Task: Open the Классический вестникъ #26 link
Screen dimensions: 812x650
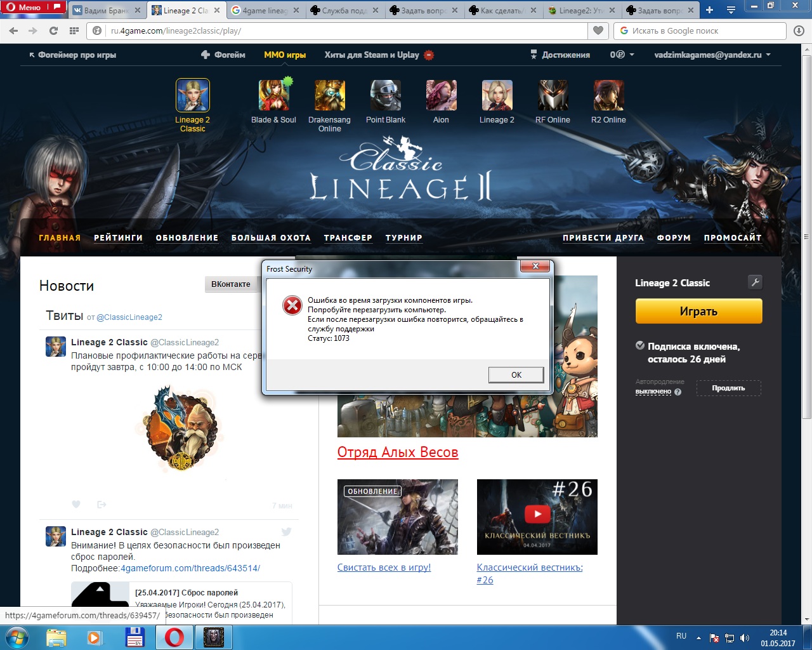Action: point(530,574)
